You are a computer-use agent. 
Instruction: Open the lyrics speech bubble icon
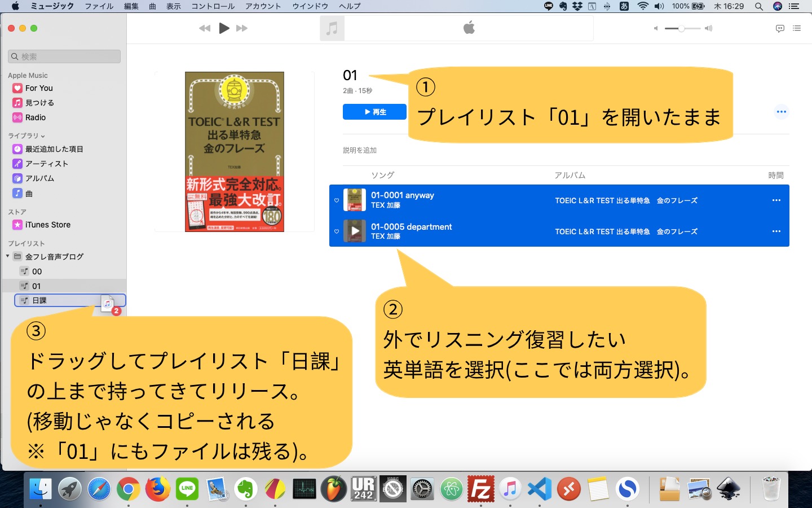[x=780, y=28]
